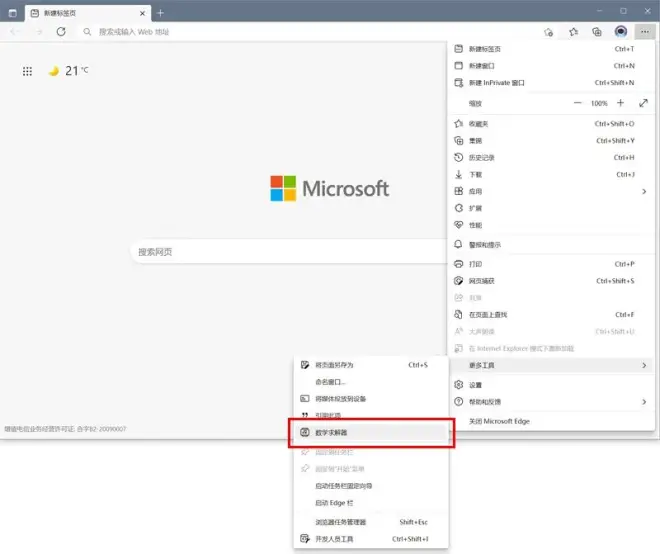Close the 新建标签页 tab
Image resolution: width=660 pixels, height=554 pixels.
coord(142,13)
